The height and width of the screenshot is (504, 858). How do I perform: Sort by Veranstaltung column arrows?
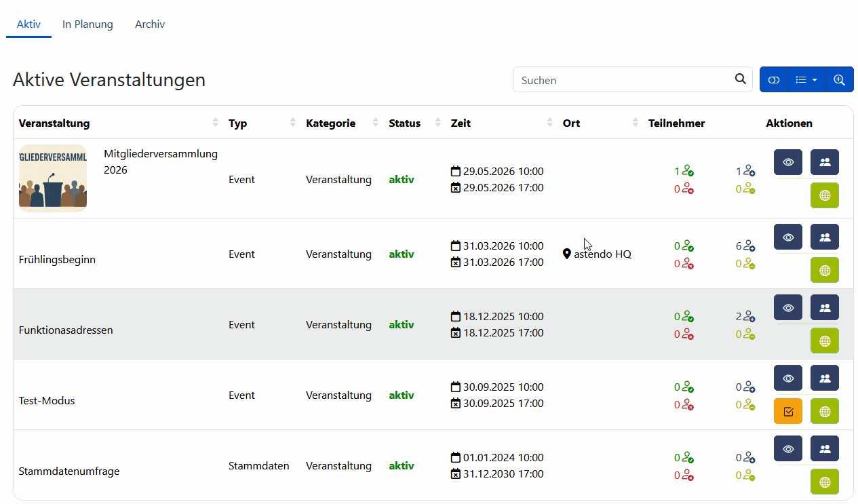tap(216, 123)
